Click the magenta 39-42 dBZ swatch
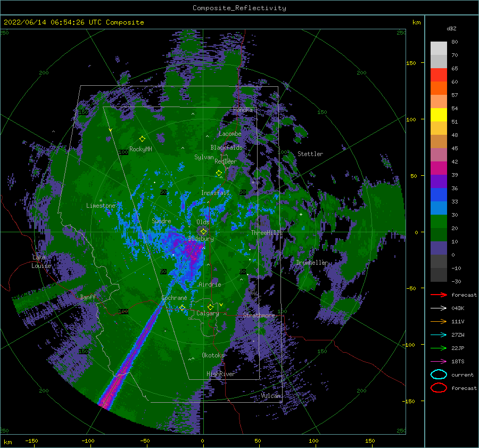Screen dimensions: 479x448 (439, 168)
